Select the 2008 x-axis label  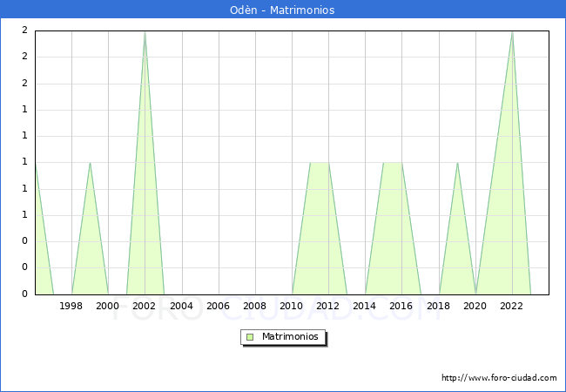tap(254, 306)
